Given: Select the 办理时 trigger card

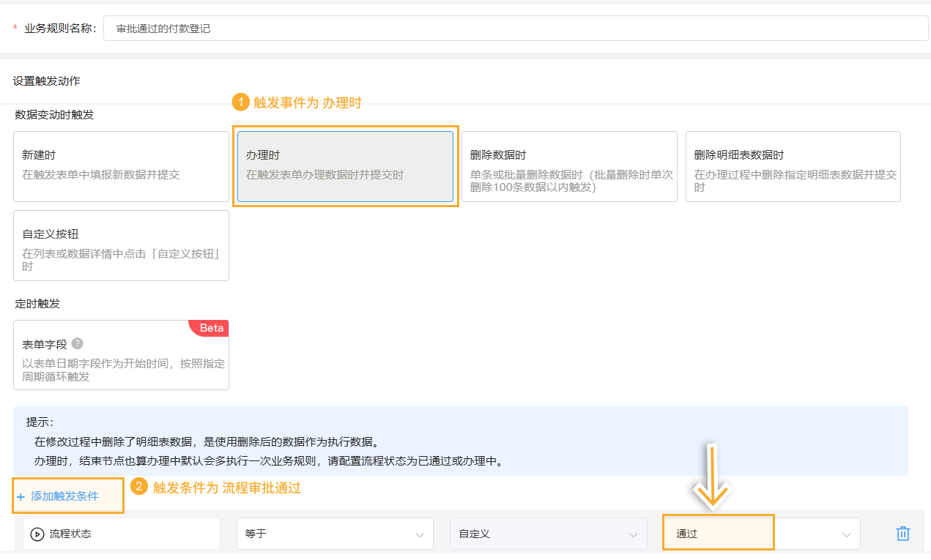Looking at the screenshot, I should click(x=345, y=167).
